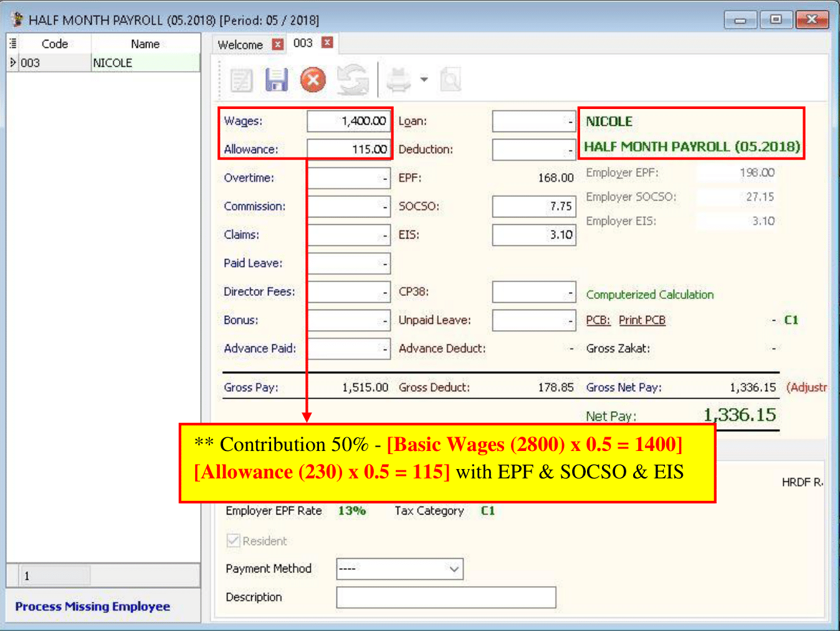Click the grid options icon beside Code header

click(x=12, y=44)
